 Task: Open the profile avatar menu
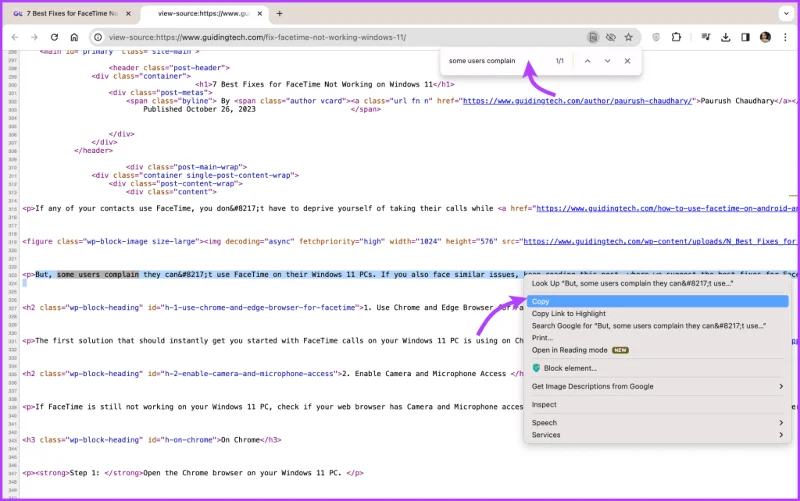click(x=765, y=37)
